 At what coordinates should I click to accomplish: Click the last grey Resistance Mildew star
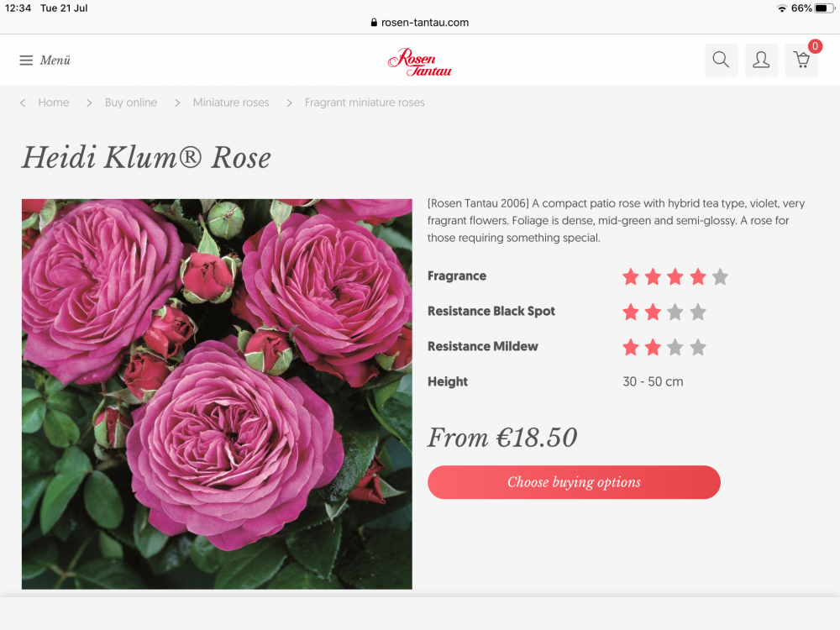(697, 348)
